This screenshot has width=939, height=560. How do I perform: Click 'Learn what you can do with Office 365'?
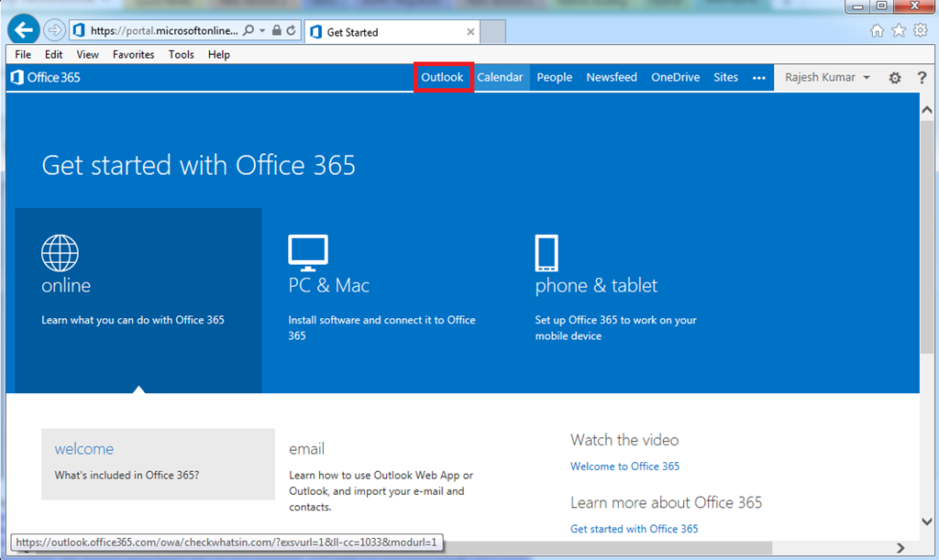[133, 320]
